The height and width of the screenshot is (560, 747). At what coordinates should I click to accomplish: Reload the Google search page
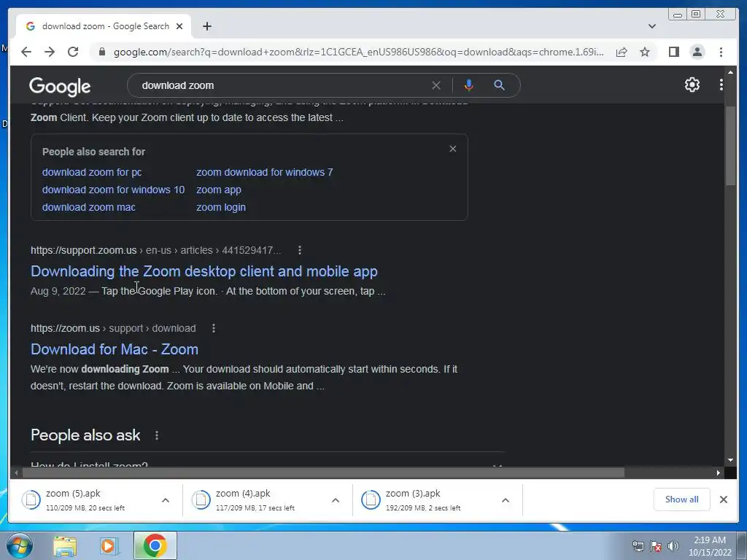(73, 52)
